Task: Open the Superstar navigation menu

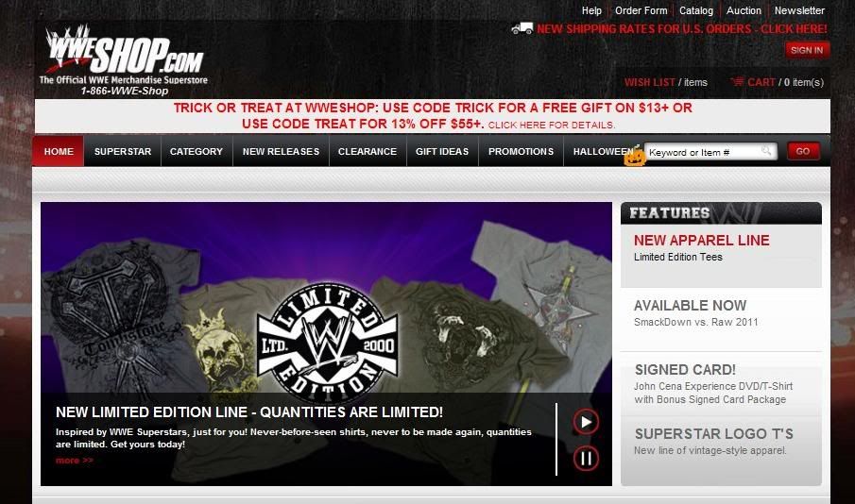Action: coord(123,151)
